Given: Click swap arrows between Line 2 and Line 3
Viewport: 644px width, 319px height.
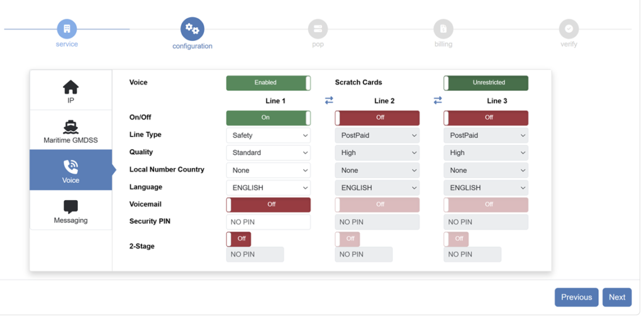Looking at the screenshot, I should click(x=438, y=101).
